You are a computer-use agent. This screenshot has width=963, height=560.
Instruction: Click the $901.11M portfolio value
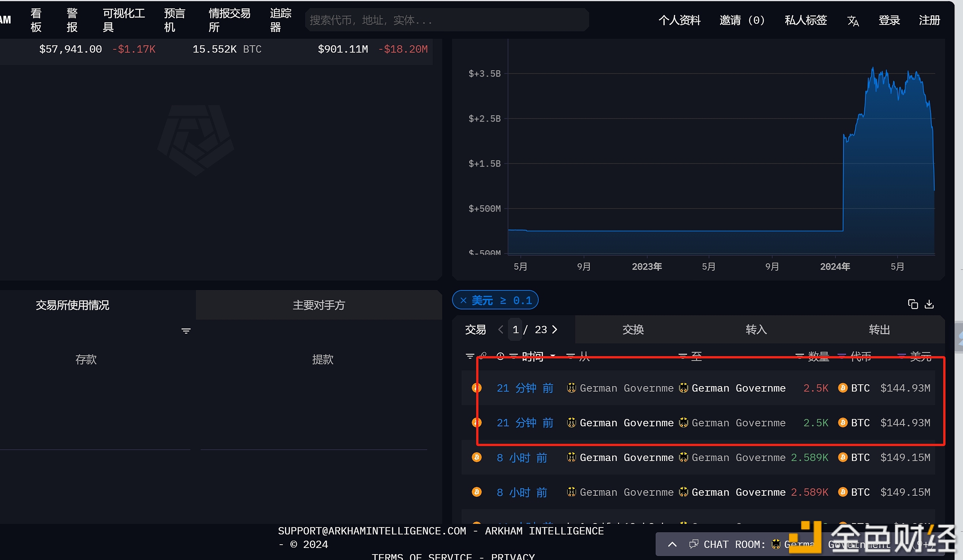tap(343, 49)
